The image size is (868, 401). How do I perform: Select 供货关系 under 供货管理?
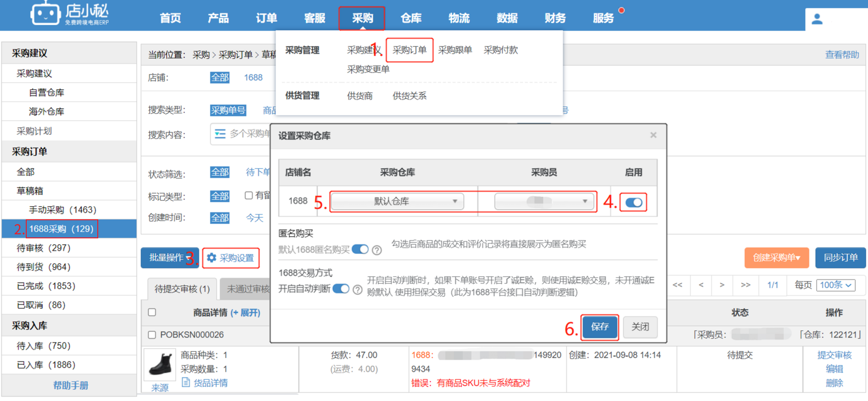[x=410, y=96]
